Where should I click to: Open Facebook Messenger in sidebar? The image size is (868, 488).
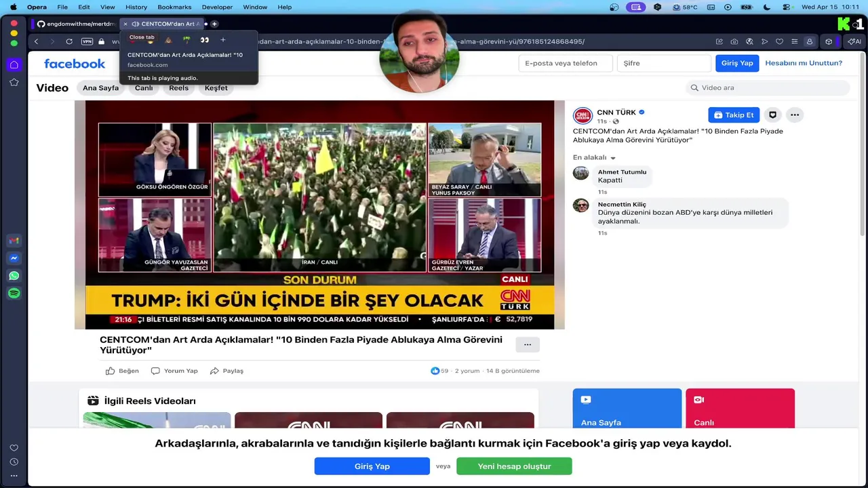[14, 258]
